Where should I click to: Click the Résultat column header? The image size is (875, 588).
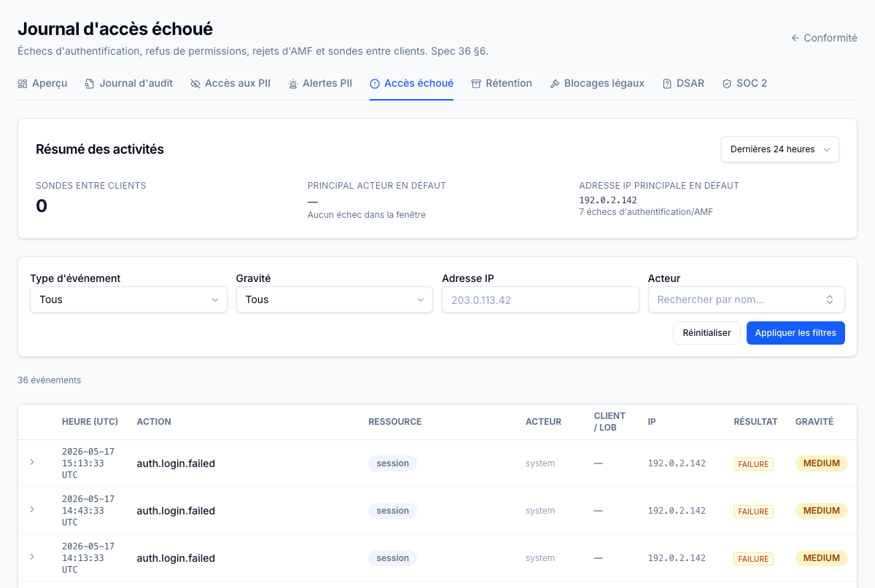point(755,422)
